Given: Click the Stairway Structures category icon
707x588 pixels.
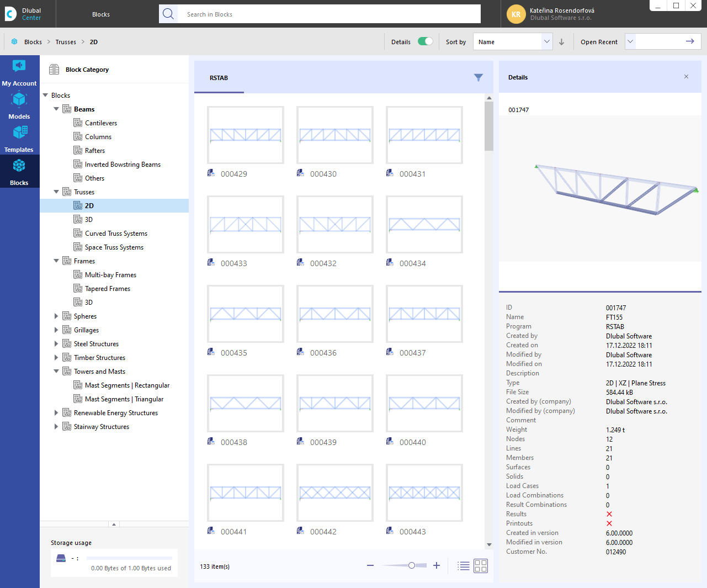Looking at the screenshot, I should (67, 426).
